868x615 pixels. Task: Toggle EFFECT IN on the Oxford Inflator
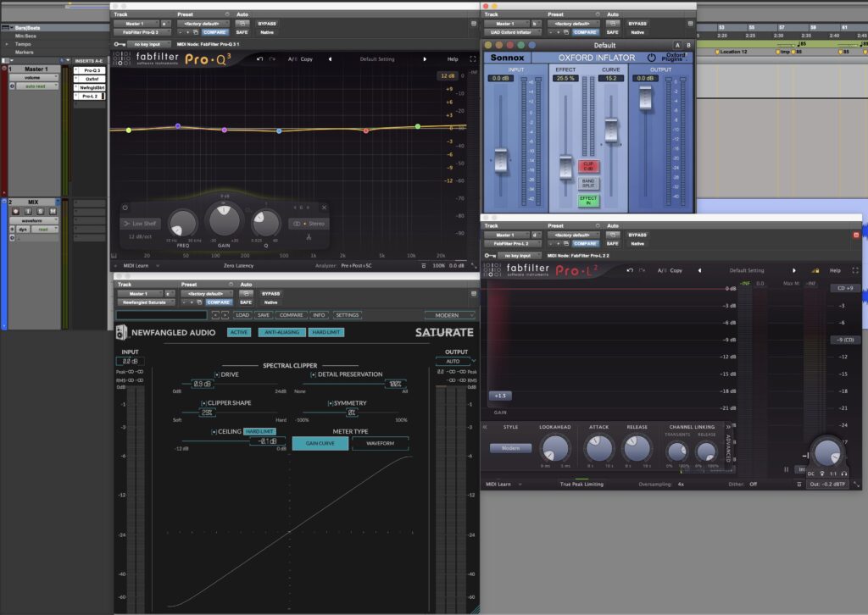(588, 199)
